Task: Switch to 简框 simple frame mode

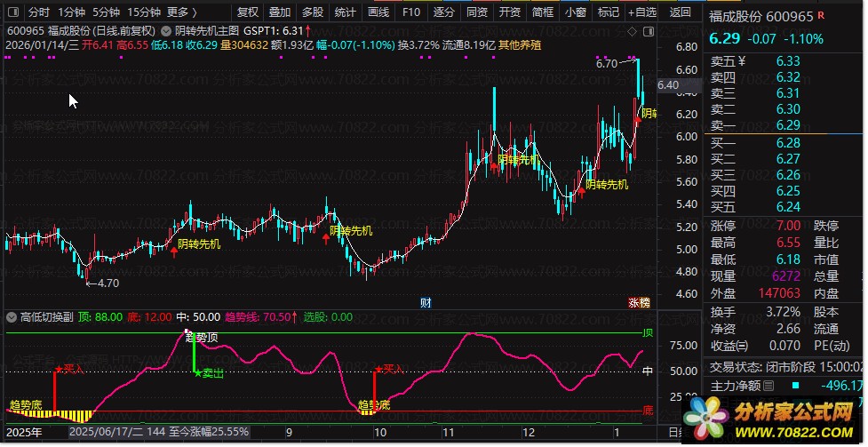Action: pos(543,12)
